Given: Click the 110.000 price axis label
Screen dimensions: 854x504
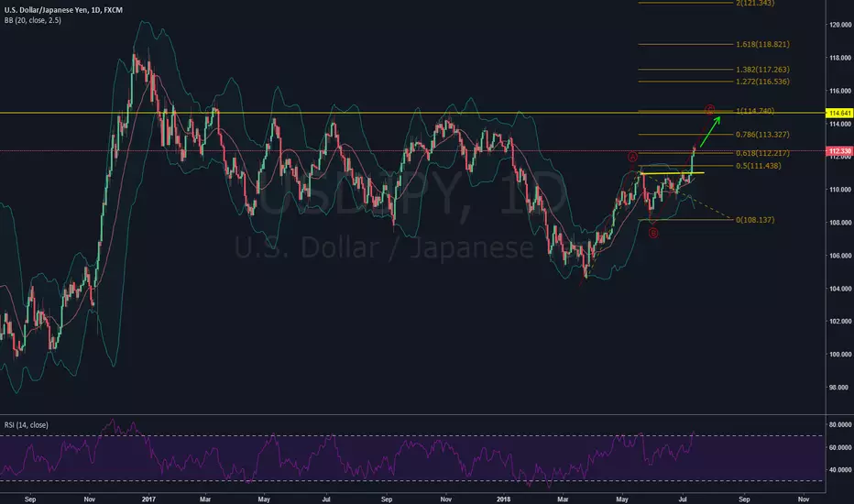Looking at the screenshot, I should point(840,190).
